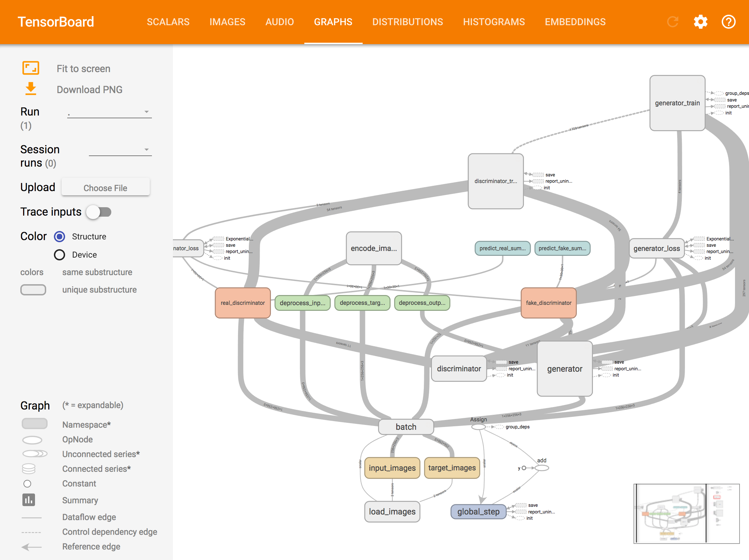Image resolution: width=749 pixels, height=560 pixels.
Task: Click the Download PNG arrow icon
Action: pyautogui.click(x=31, y=89)
